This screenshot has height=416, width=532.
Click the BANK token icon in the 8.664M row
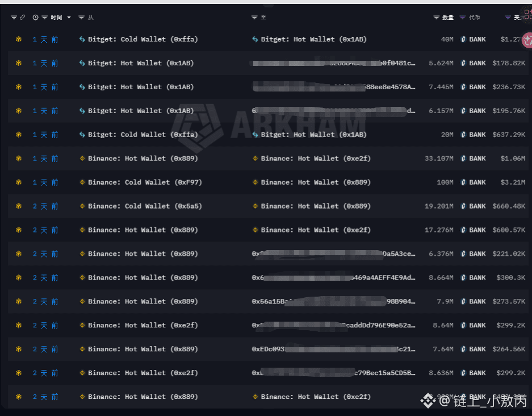pos(463,278)
